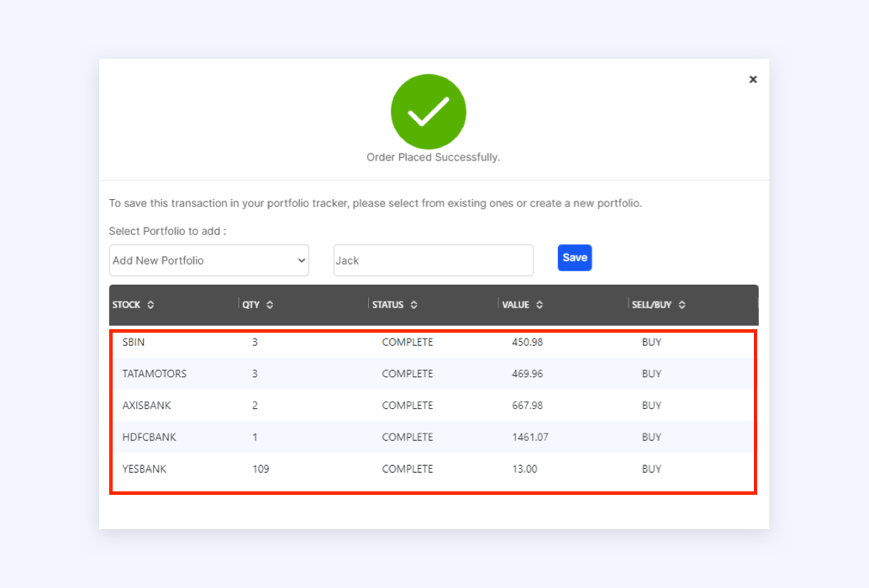Save the portfolio with the Save button

tap(575, 257)
